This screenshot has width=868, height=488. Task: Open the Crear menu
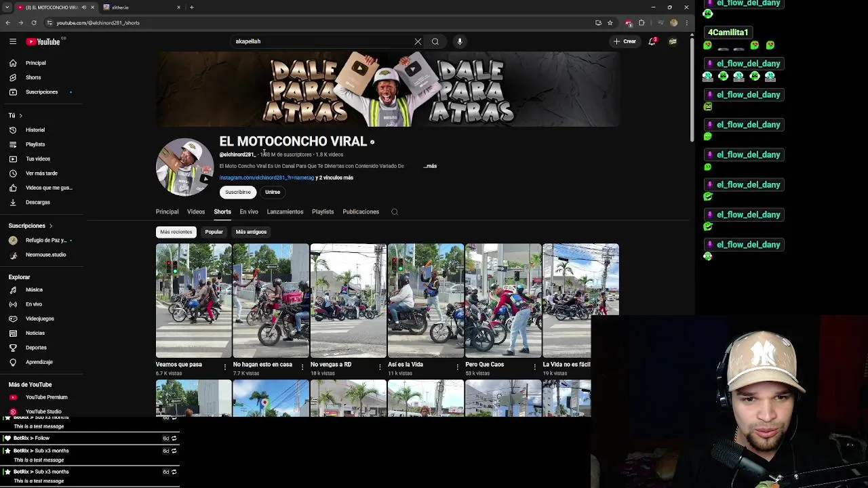click(625, 41)
